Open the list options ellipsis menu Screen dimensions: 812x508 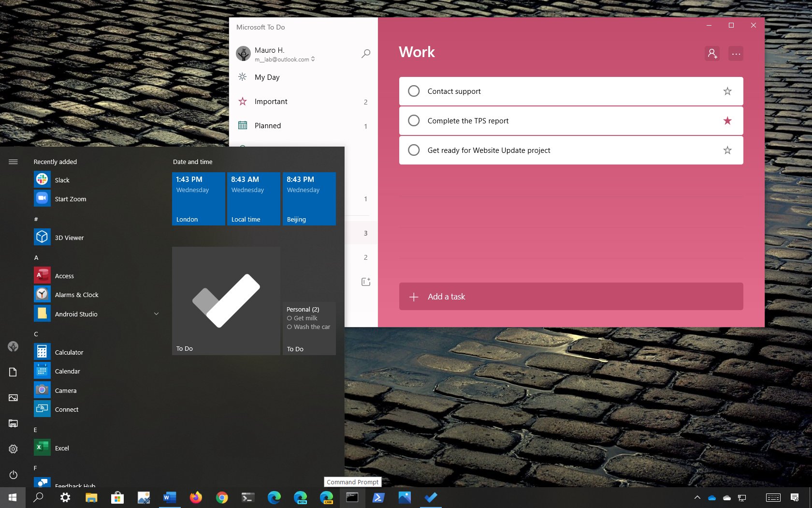[x=736, y=54]
